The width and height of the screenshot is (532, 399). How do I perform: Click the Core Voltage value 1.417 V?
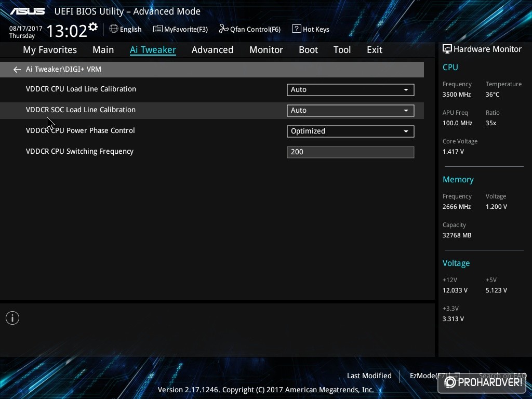coord(453,151)
